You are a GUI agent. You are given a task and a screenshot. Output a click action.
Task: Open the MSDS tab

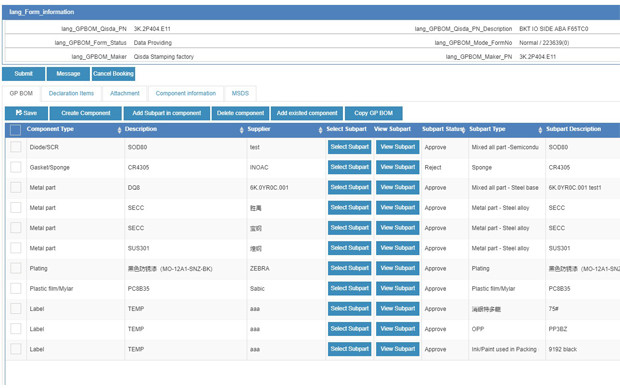point(240,93)
